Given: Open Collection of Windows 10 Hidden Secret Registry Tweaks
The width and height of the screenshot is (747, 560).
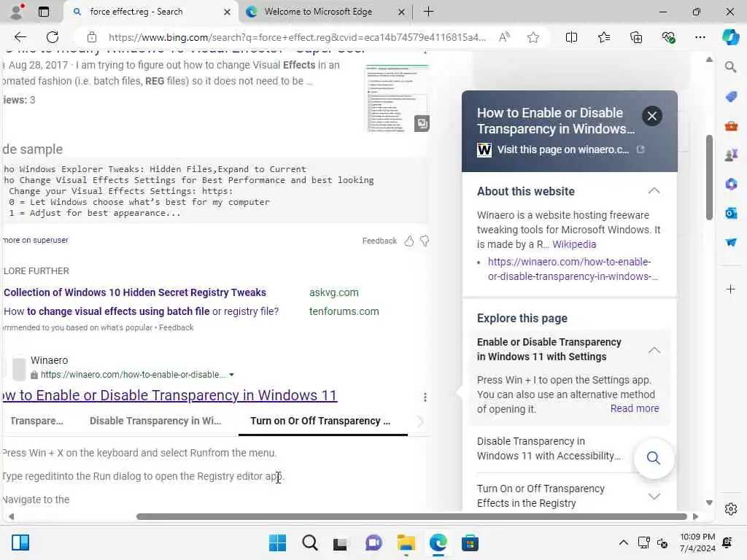Looking at the screenshot, I should [x=135, y=292].
